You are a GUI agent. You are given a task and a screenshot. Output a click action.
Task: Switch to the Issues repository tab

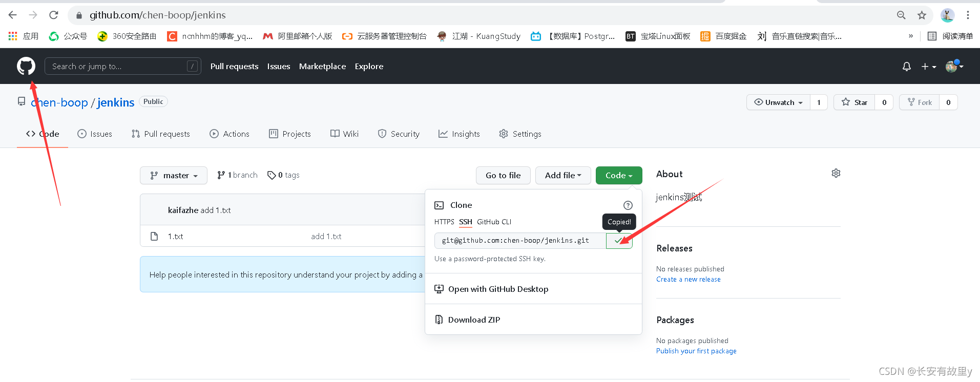(x=95, y=134)
